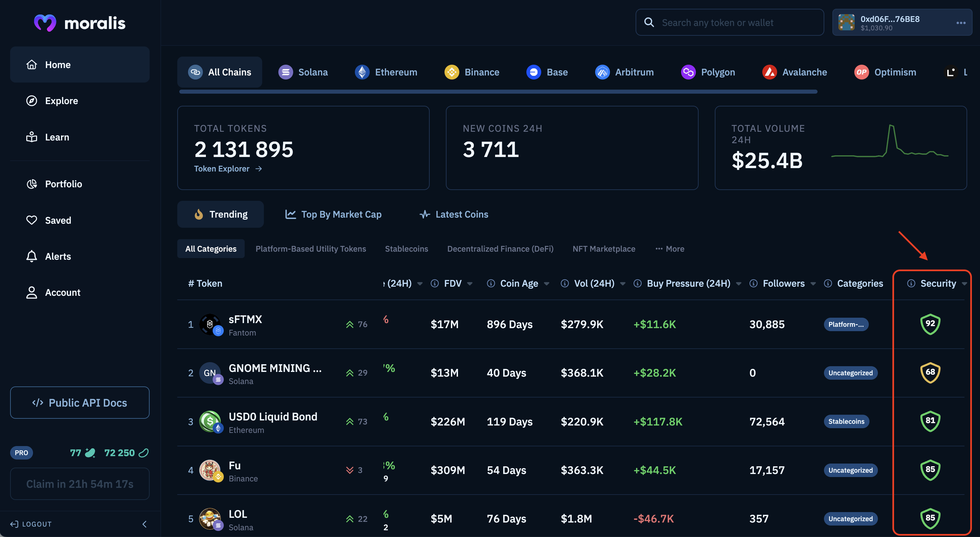Open the Public API Docs button
Viewport: 980px width, 537px height.
tap(80, 403)
